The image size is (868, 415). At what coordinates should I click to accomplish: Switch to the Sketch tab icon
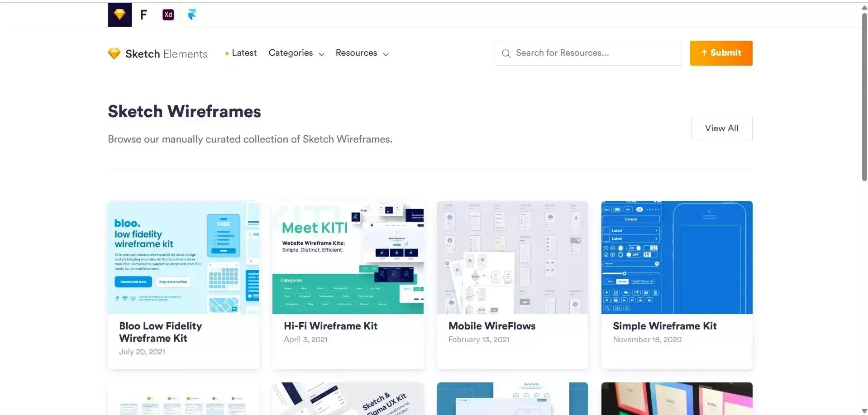tap(119, 14)
